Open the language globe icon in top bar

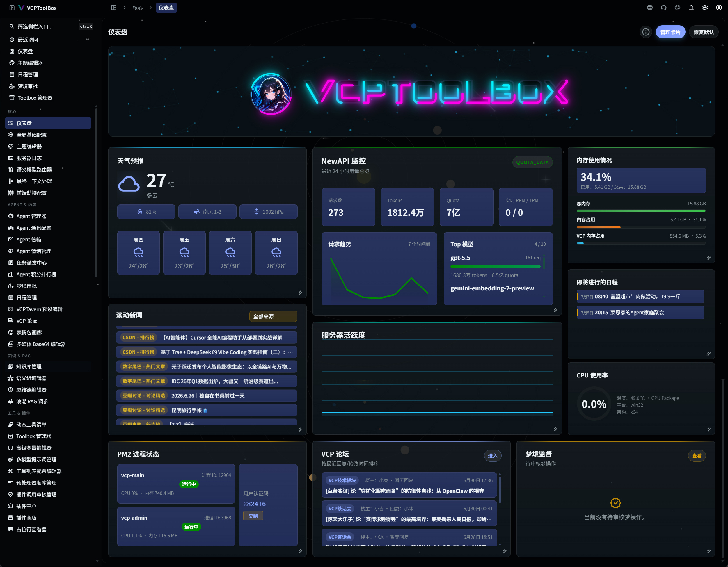[650, 7]
